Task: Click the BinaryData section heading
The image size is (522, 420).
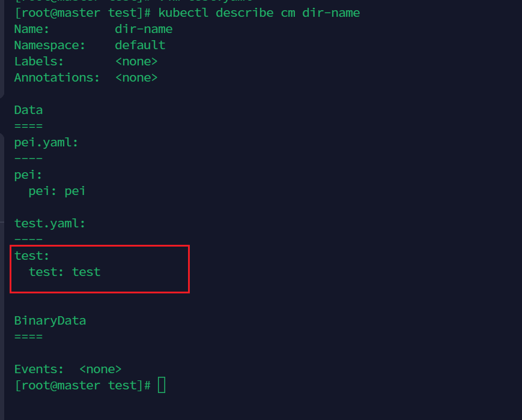Action: (x=50, y=320)
